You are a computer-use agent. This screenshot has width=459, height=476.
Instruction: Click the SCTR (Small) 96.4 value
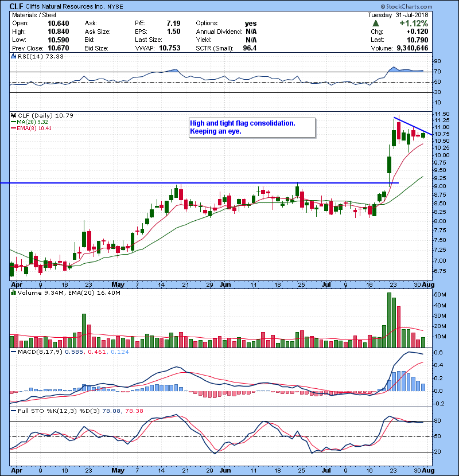250,48
